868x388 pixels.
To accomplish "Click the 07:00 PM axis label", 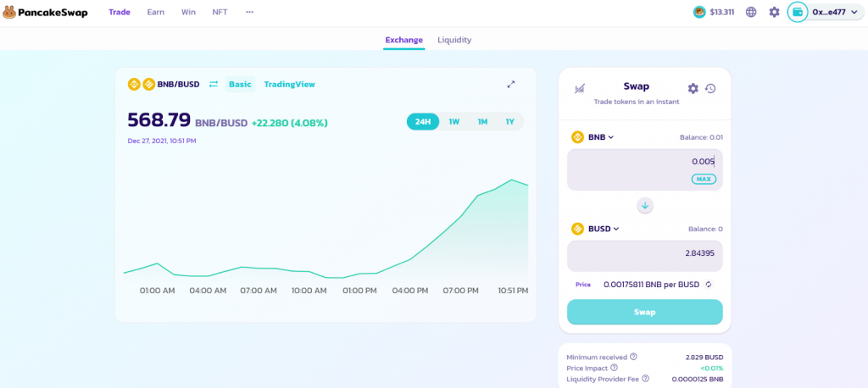I will click(x=460, y=291).
